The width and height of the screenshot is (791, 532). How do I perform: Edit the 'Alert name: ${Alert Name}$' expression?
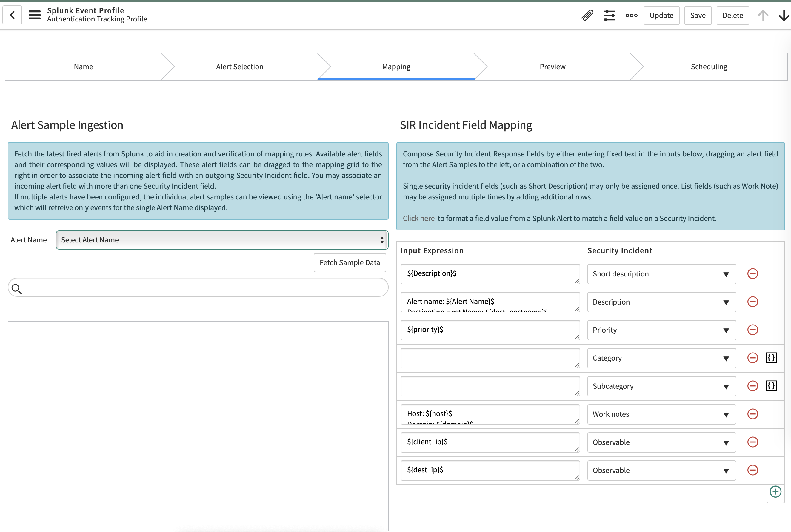(x=490, y=302)
